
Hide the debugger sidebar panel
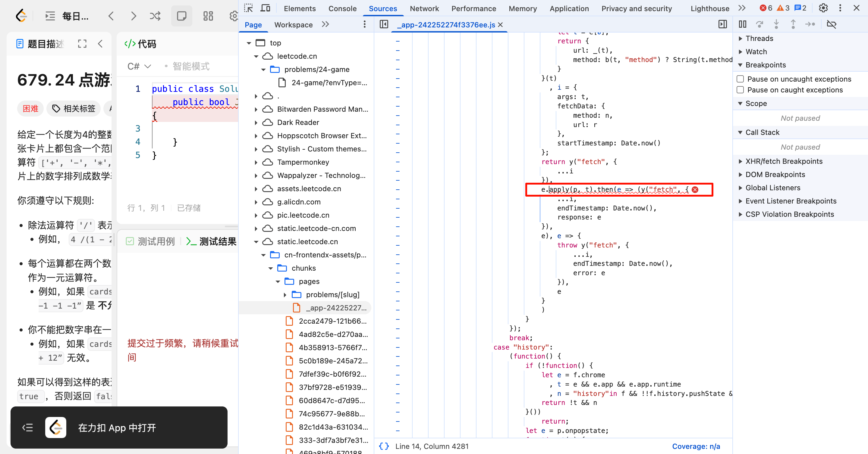tap(723, 24)
